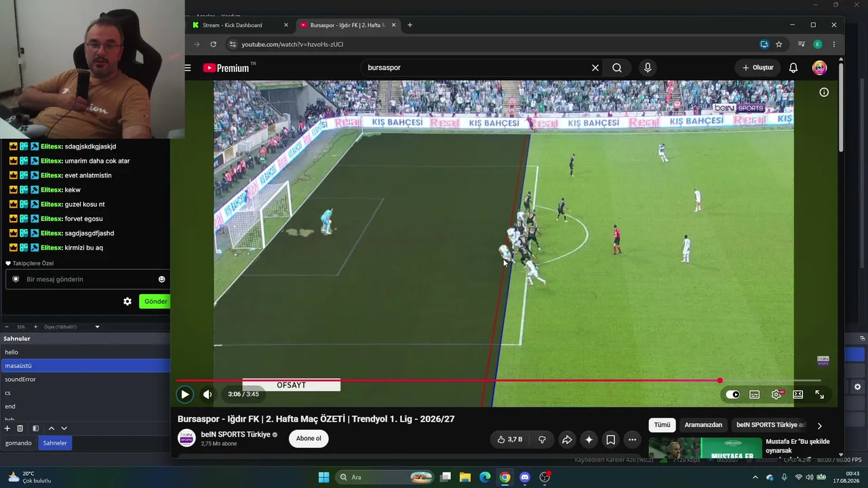The height and width of the screenshot is (488, 868).
Task: Open Chrome profile E avatar
Action: click(818, 44)
